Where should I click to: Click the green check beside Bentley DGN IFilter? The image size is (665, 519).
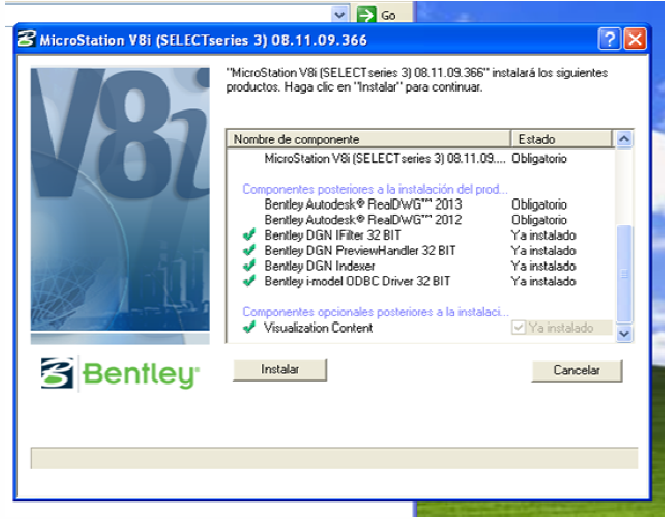tap(249, 235)
